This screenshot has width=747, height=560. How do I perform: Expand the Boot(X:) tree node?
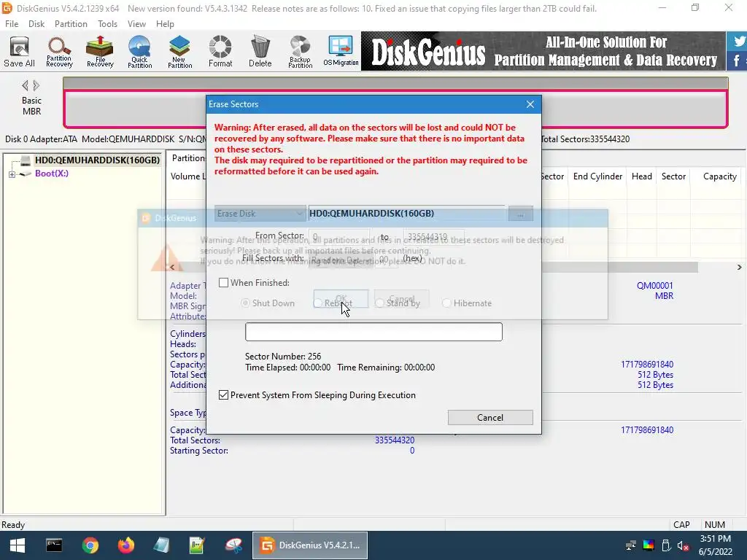coord(12,174)
